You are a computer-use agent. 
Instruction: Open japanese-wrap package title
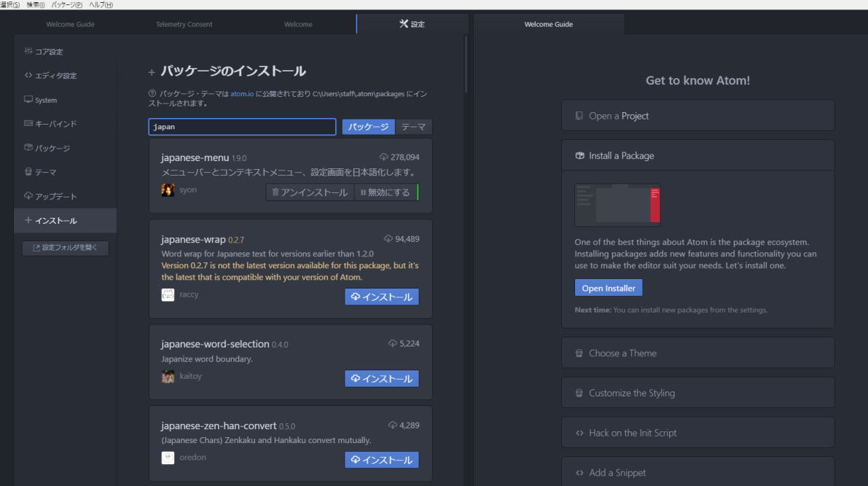pos(193,239)
